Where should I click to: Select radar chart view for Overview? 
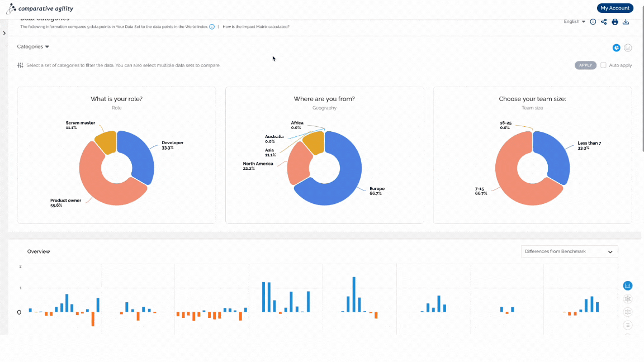(628, 299)
